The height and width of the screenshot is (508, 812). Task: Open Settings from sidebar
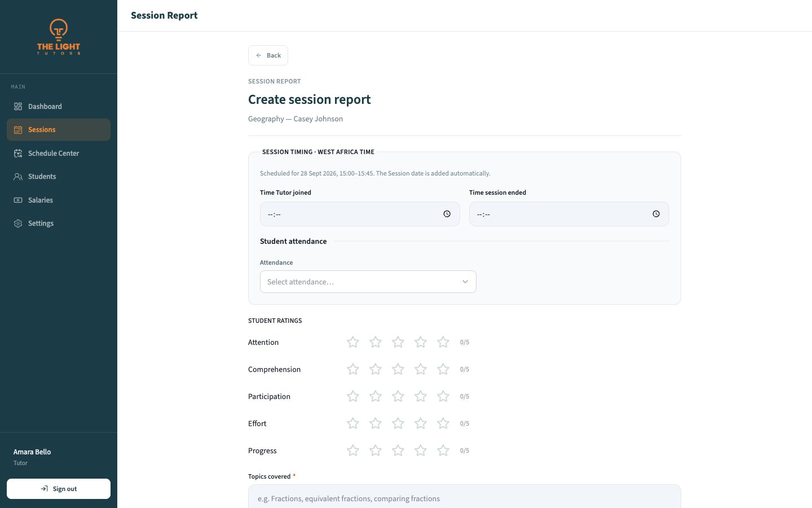(59, 224)
